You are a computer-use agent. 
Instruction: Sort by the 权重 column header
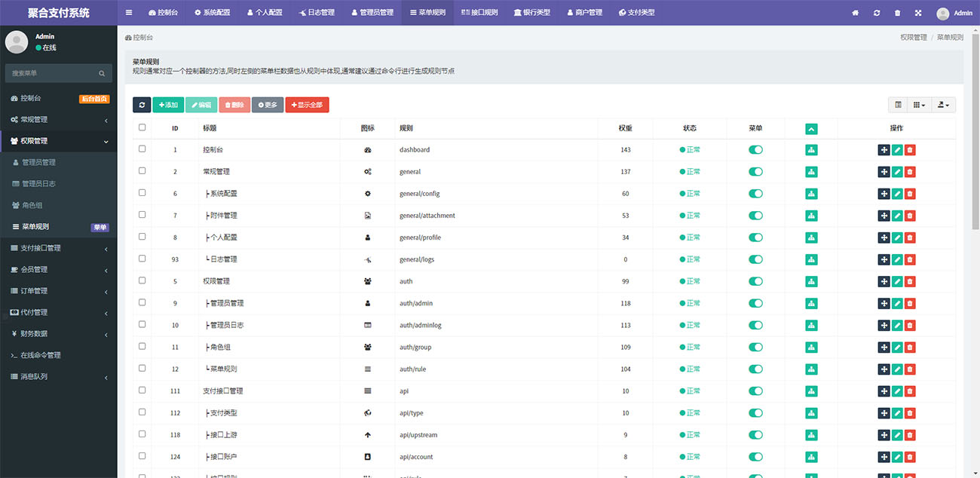[x=625, y=128]
